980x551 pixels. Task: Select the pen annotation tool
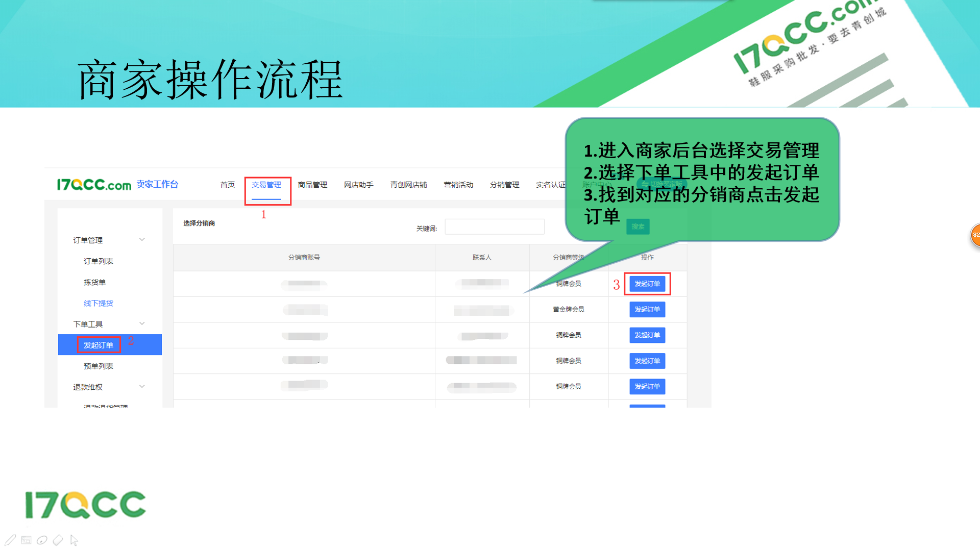pos(10,540)
